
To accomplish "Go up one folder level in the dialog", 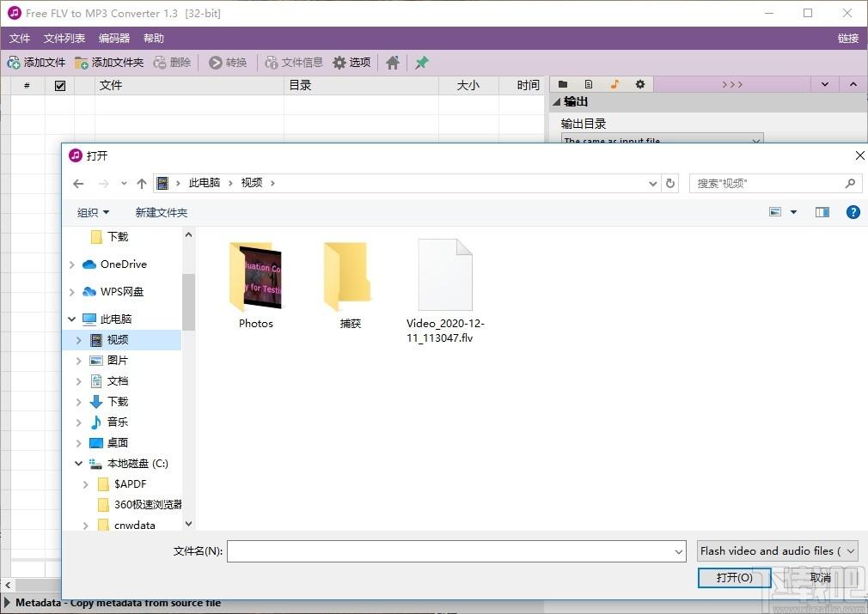I will coord(142,184).
